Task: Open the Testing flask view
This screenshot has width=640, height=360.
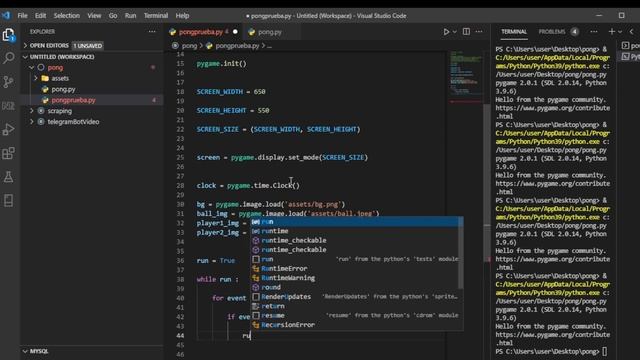Action: click(x=9, y=177)
